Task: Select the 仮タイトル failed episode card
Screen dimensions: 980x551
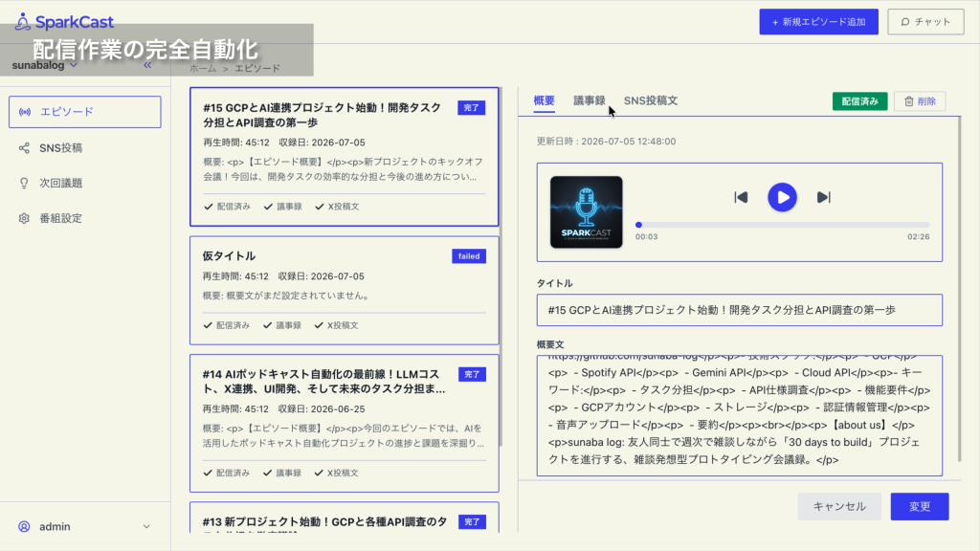Action: tap(345, 291)
